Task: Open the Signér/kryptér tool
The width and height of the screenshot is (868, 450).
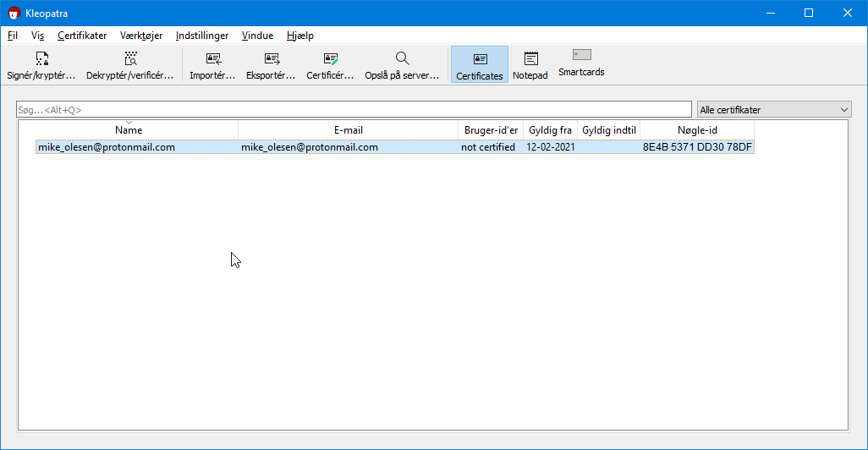Action: pyautogui.click(x=41, y=65)
